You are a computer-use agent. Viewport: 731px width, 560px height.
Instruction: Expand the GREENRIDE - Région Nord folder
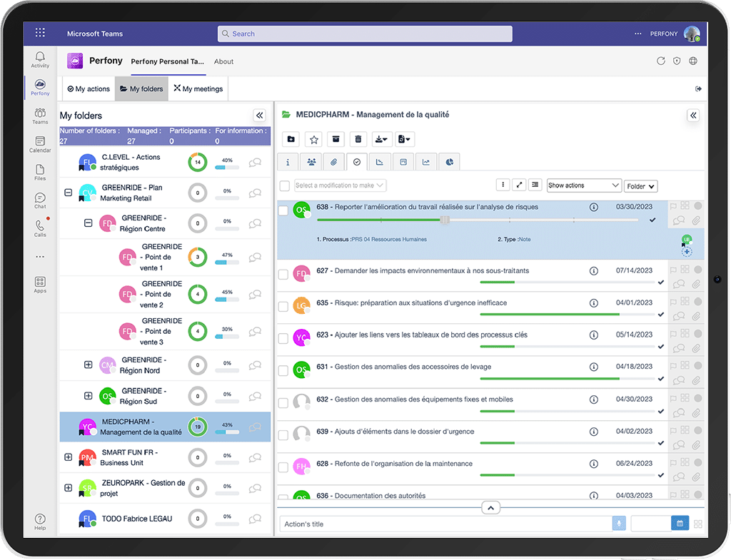89,365
